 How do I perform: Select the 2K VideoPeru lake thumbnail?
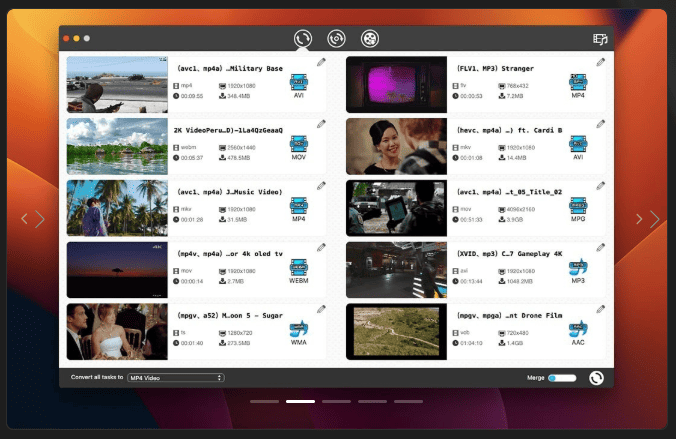coord(117,147)
